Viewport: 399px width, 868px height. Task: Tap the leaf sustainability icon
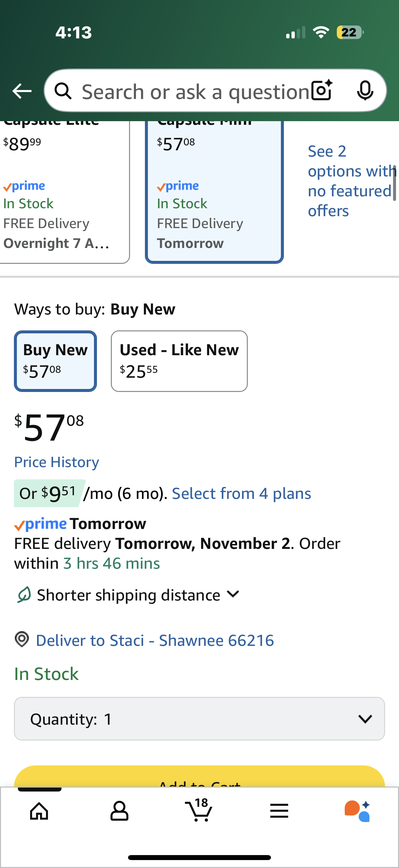point(24,595)
